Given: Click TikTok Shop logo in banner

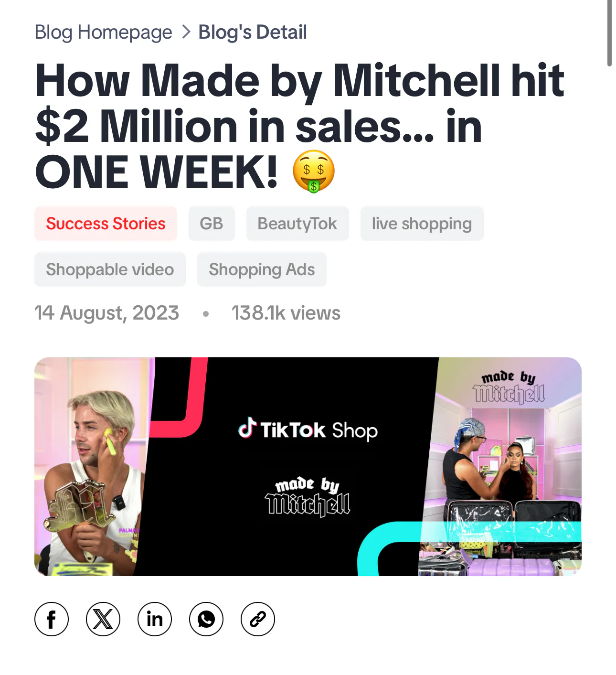Looking at the screenshot, I should click(308, 429).
